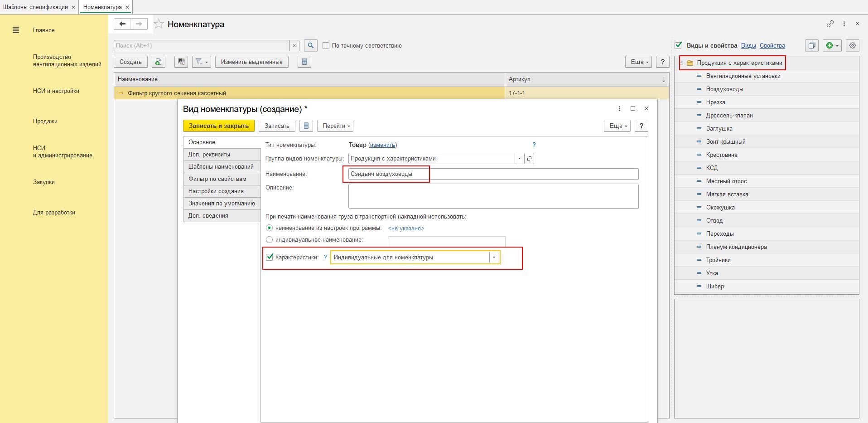Open Шаблоны наименований section in dialog
The image size is (868, 423).
(x=221, y=167)
